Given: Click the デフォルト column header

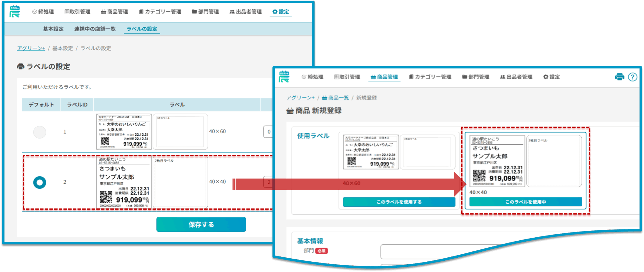Looking at the screenshot, I should point(41,104).
